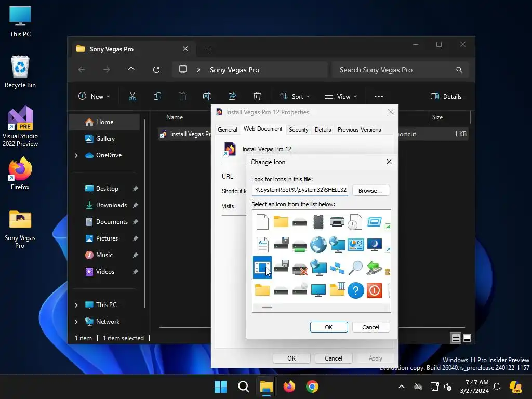Choose the printer icon in the icon list
The height and width of the screenshot is (399, 532).
(337, 222)
